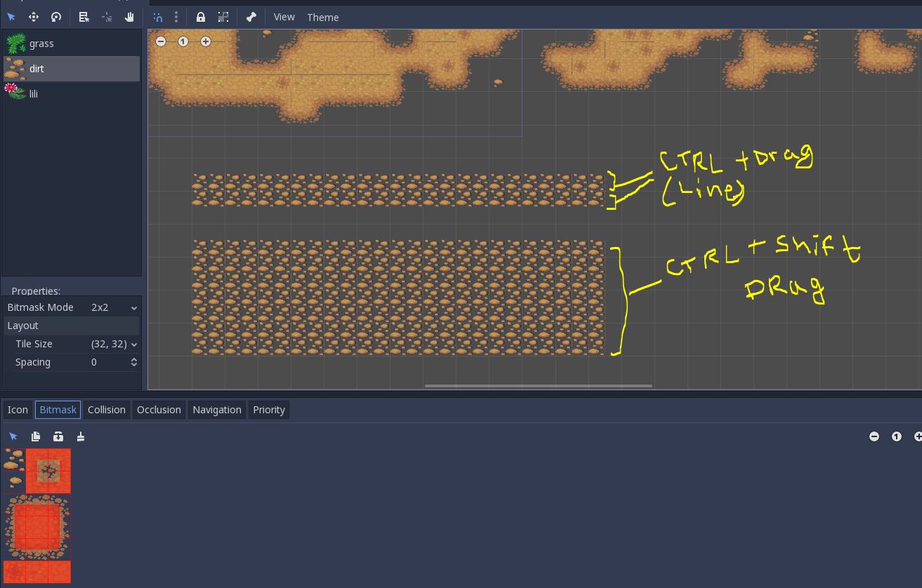
Task: Switch to the Priority tab
Action: coord(269,410)
